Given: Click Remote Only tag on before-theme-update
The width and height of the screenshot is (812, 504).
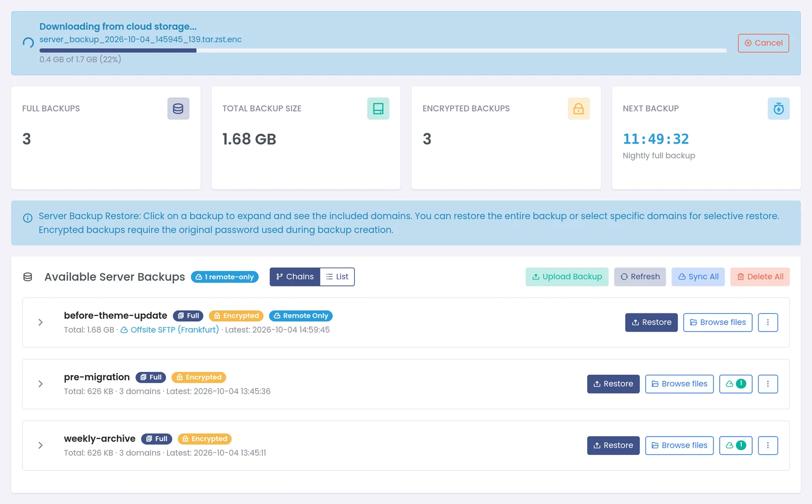Looking at the screenshot, I should click(x=300, y=316).
